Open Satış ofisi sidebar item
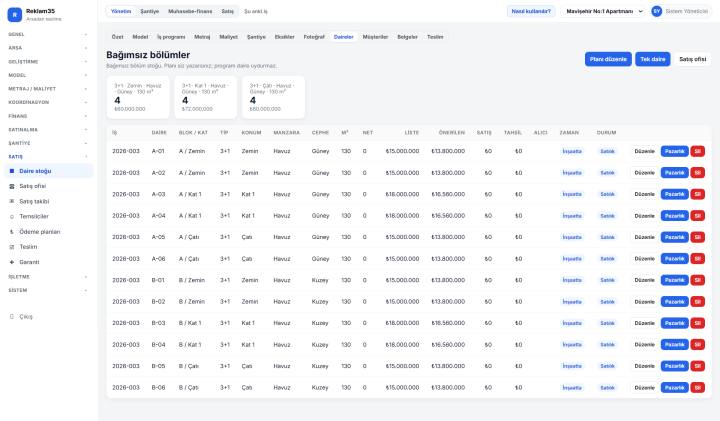Image resolution: width=720 pixels, height=421 pixels. (48, 186)
